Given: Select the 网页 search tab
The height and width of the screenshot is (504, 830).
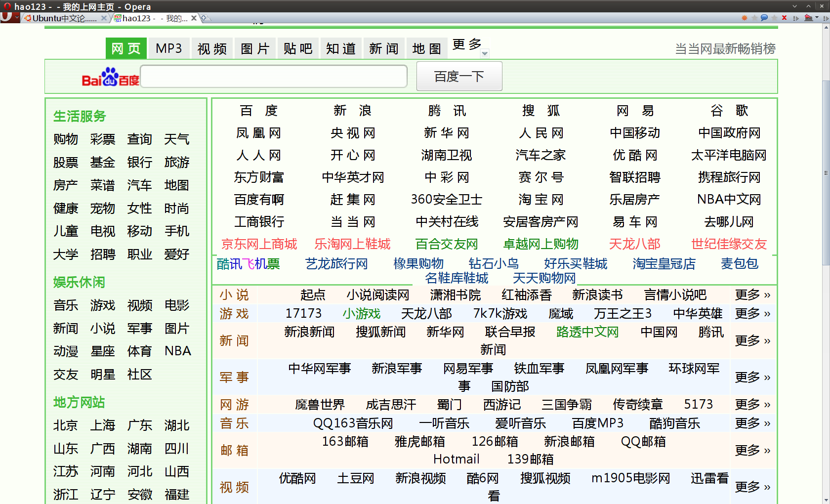Looking at the screenshot, I should [126, 48].
